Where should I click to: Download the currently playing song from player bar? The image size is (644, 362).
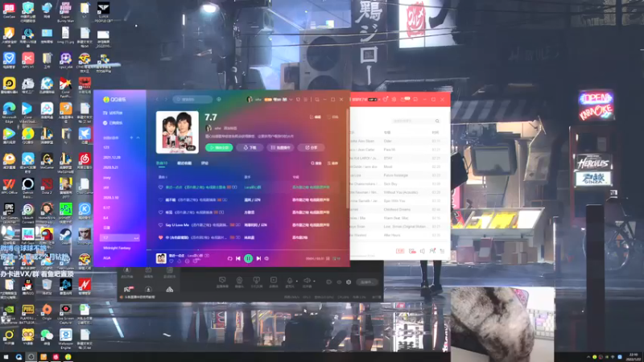[x=179, y=261]
